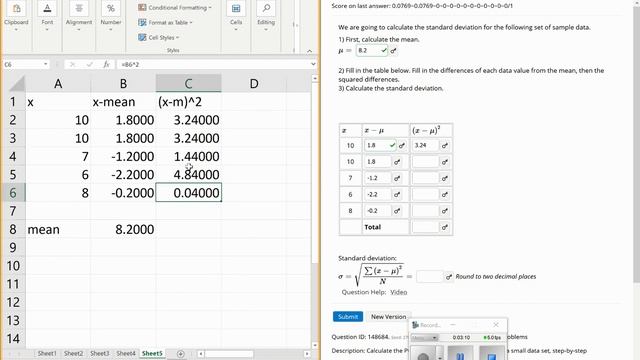
Task: Close the Recorder window
Action: pos(496,325)
